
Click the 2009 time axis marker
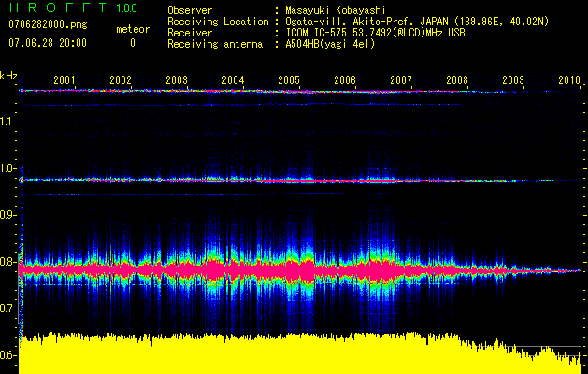coord(513,79)
